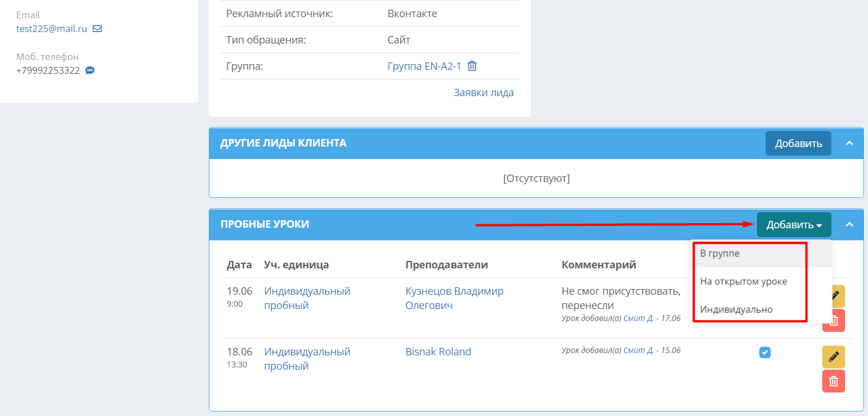Click the envelope icon next to test225@mail.ru

coord(97,29)
